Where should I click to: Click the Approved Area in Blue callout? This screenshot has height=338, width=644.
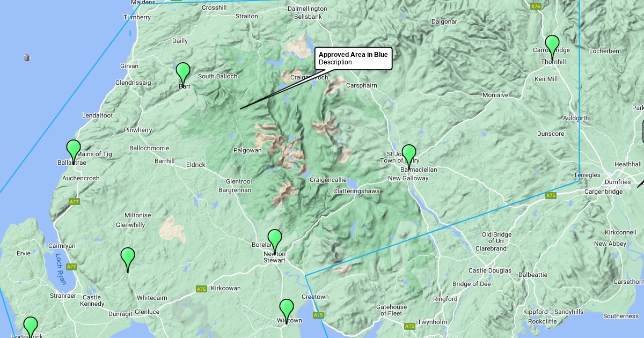pos(353,58)
